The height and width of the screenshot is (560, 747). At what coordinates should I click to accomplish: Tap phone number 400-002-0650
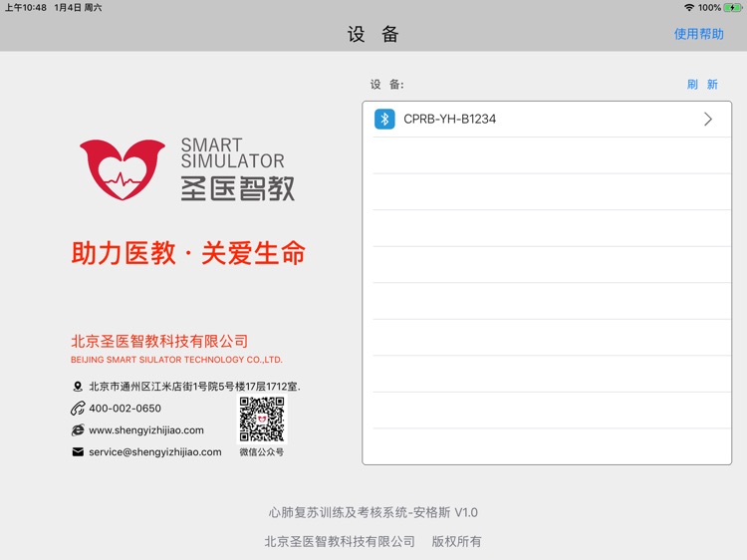pos(124,409)
